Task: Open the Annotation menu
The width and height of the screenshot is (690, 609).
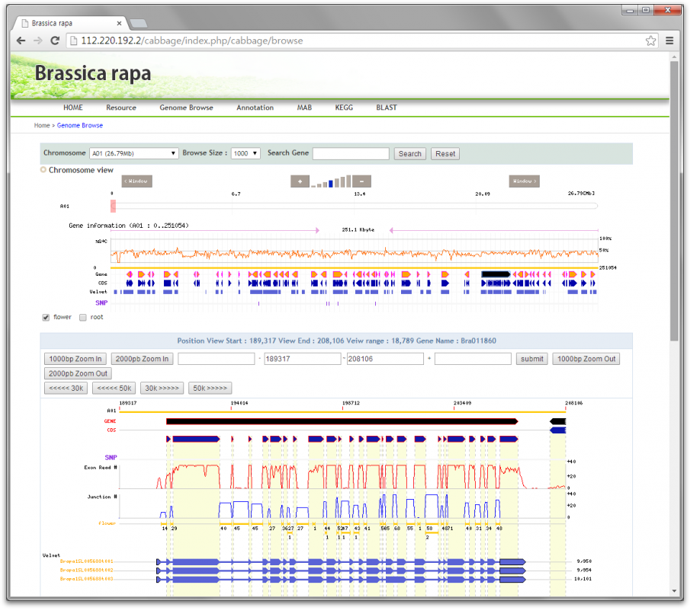Action: point(255,107)
